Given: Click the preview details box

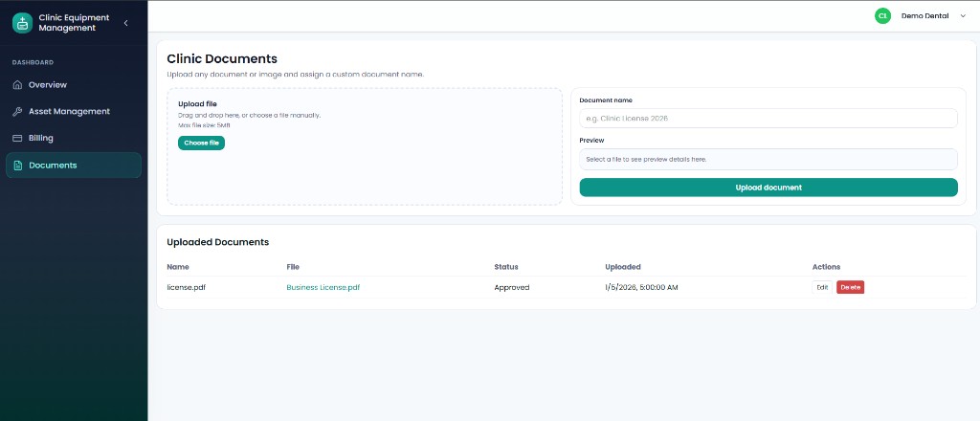Looking at the screenshot, I should tap(768, 159).
